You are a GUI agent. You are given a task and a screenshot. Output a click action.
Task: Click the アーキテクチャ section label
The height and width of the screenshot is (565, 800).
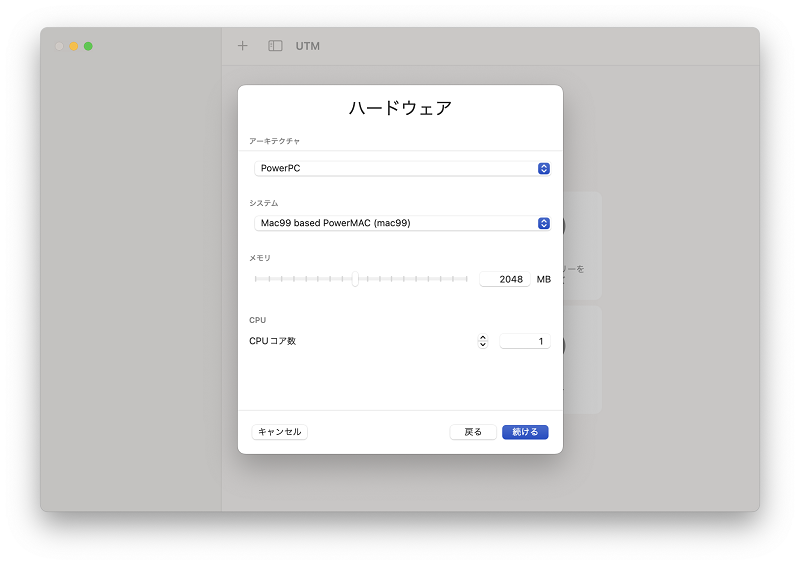[274, 141]
